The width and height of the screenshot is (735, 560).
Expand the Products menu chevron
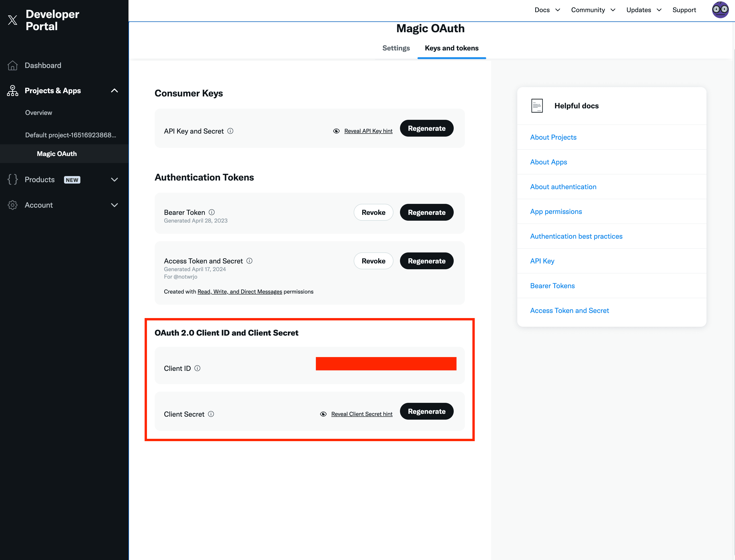pos(114,180)
